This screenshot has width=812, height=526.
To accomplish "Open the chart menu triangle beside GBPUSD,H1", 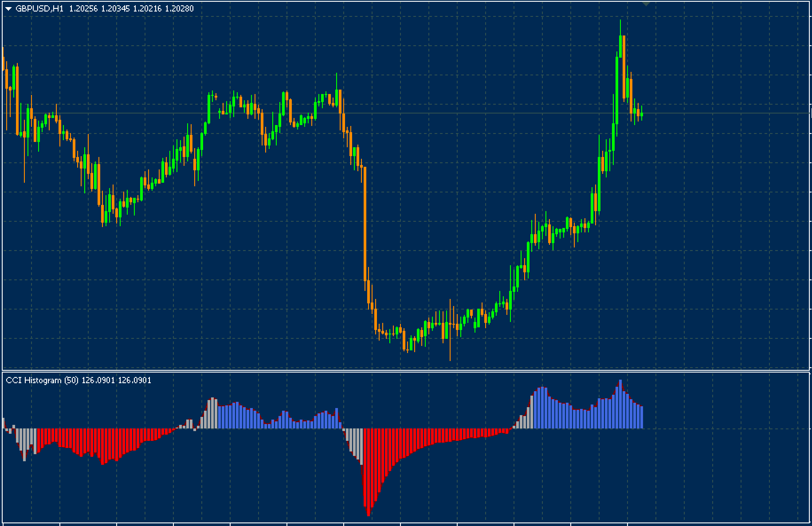I will (x=8, y=8).
